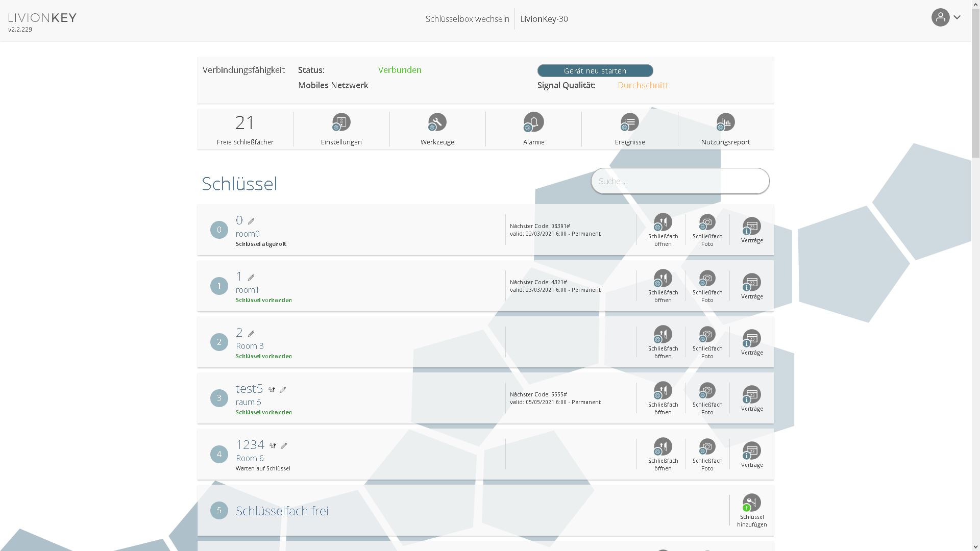Click Schlüsselbox wechseln link
The width and height of the screenshot is (980, 551).
click(467, 19)
